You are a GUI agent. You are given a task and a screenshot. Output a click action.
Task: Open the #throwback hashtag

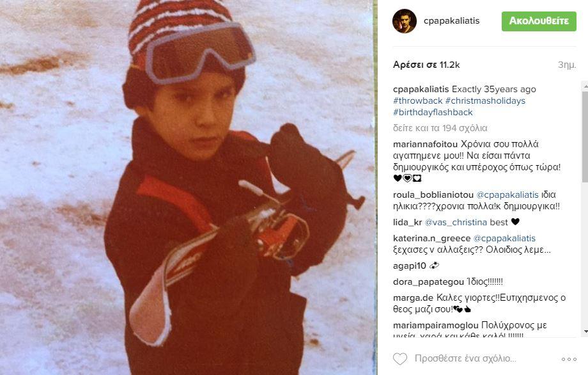point(418,100)
